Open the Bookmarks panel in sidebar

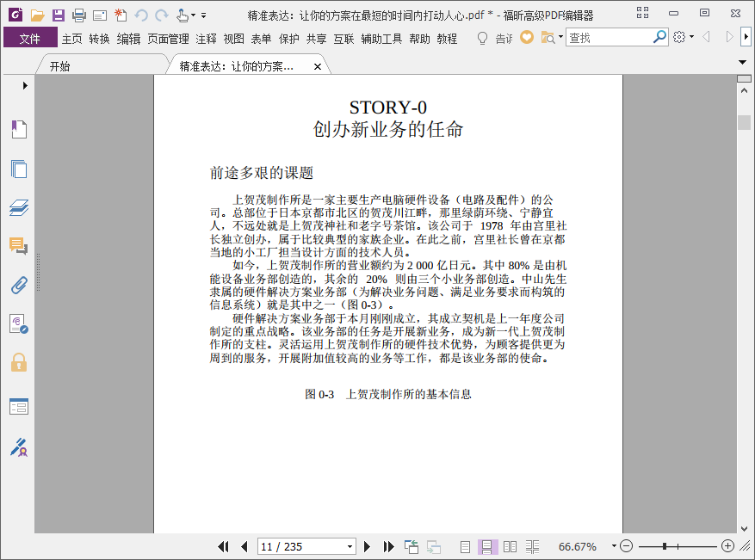(18, 130)
